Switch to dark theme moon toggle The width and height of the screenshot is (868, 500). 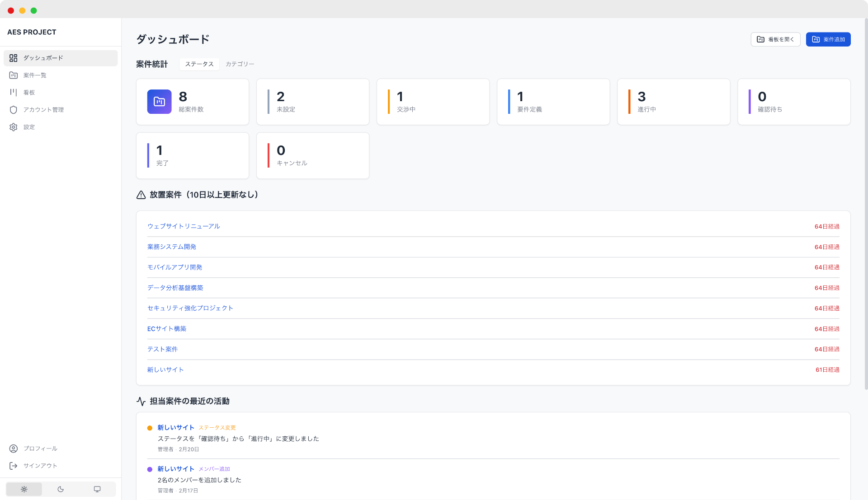point(61,489)
